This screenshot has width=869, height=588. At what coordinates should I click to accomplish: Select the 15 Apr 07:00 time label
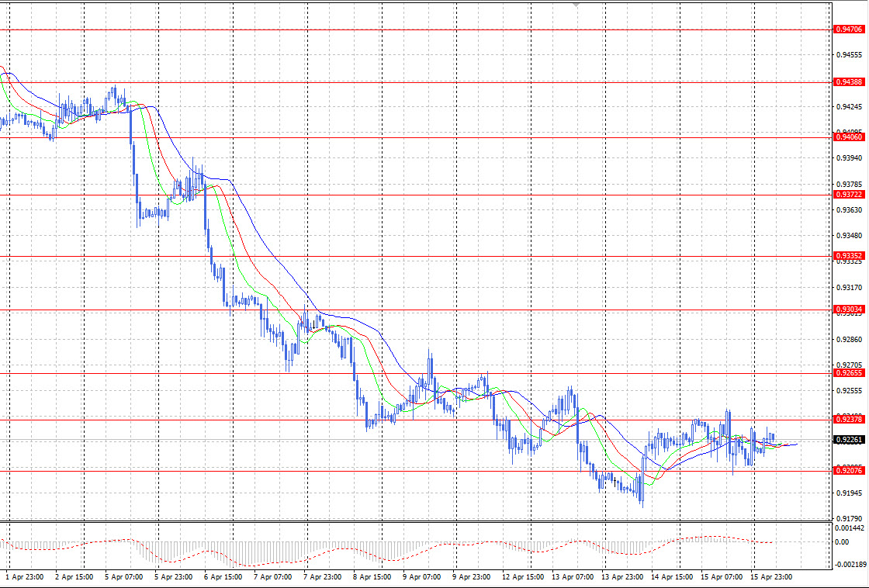(722, 577)
